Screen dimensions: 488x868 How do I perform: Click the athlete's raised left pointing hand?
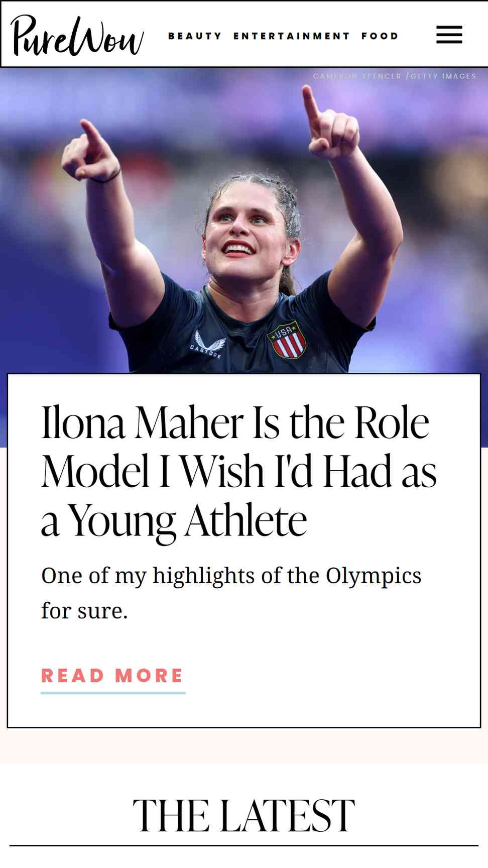pyautogui.click(x=329, y=123)
